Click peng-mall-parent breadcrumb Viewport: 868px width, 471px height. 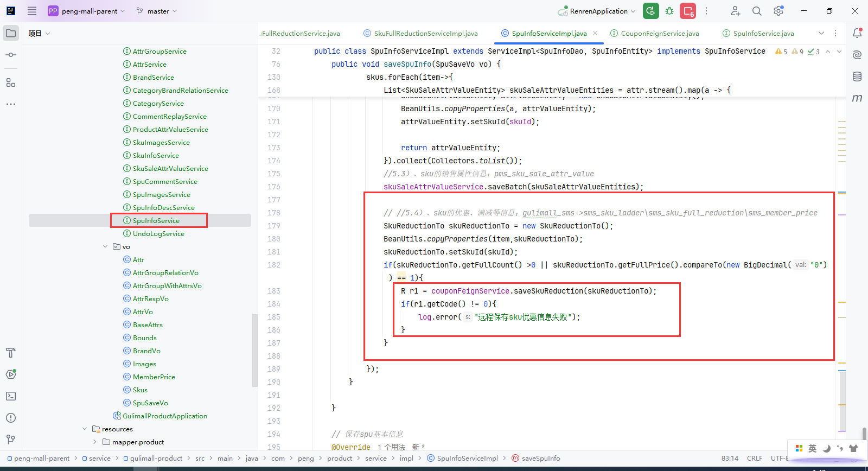tap(37, 458)
